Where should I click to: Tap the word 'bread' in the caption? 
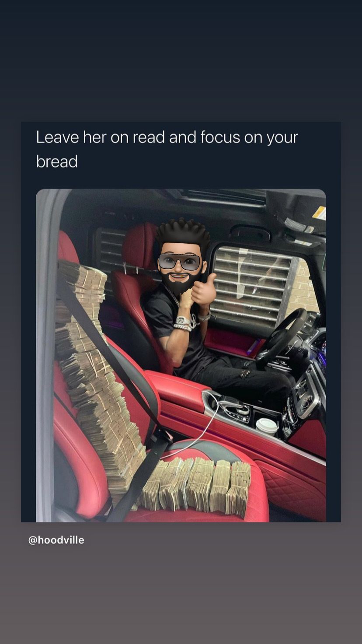point(57,161)
